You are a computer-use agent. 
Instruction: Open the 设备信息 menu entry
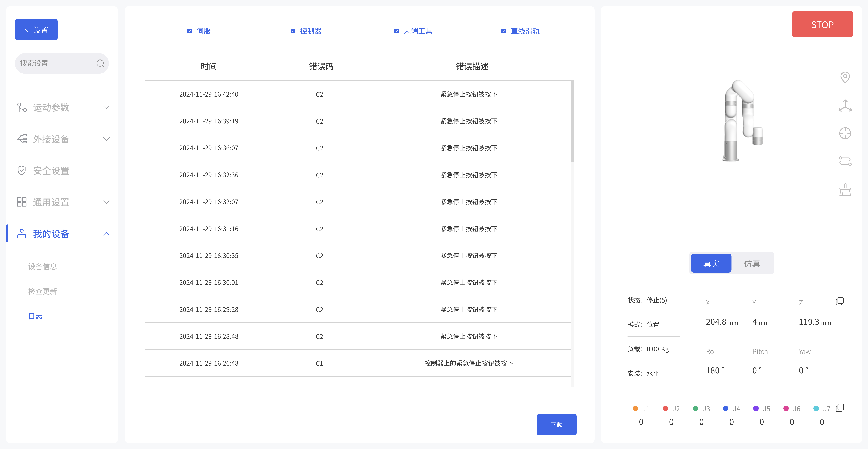[x=42, y=266]
